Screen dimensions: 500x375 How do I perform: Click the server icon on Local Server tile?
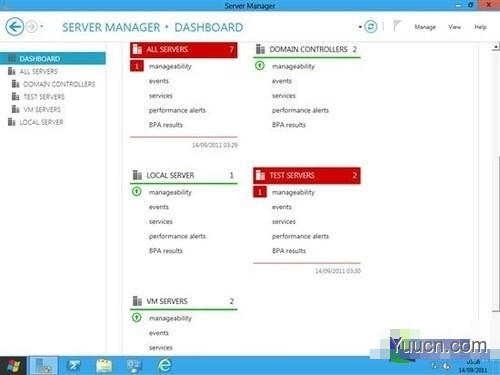137,175
